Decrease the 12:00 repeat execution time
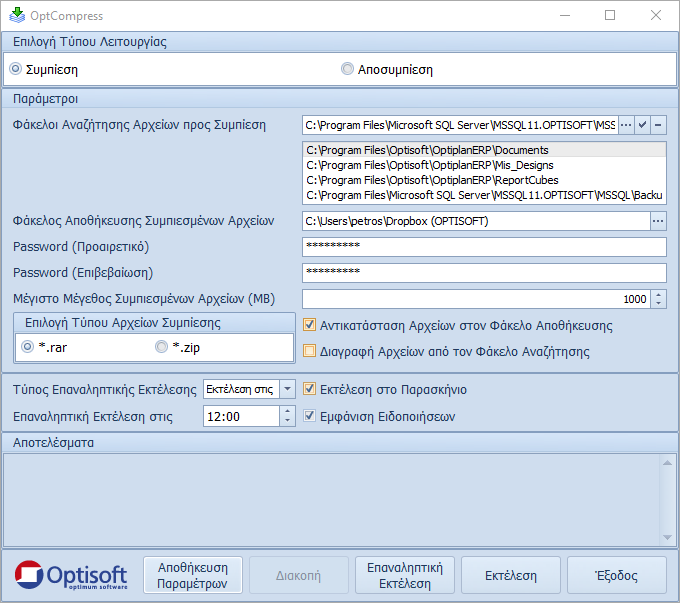This screenshot has width=680, height=603. [287, 421]
